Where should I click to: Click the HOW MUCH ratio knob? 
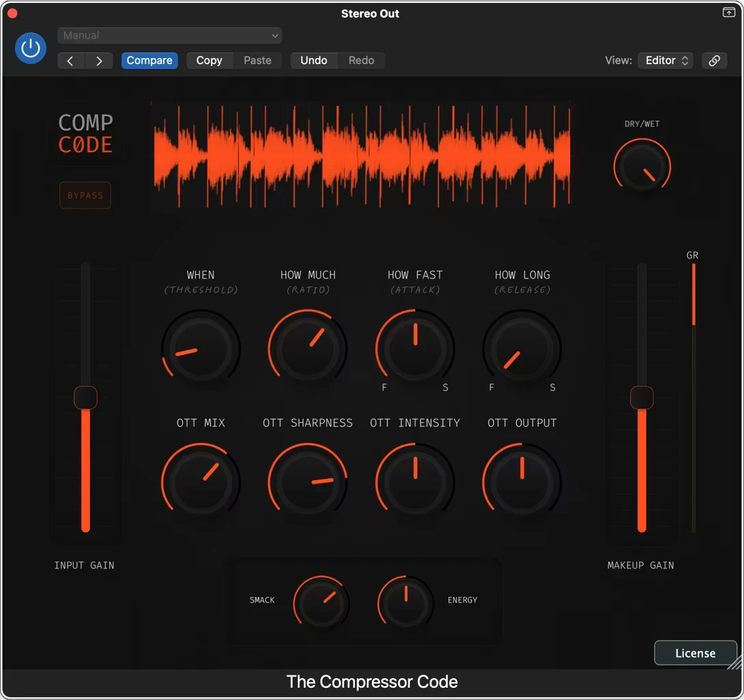[308, 349]
